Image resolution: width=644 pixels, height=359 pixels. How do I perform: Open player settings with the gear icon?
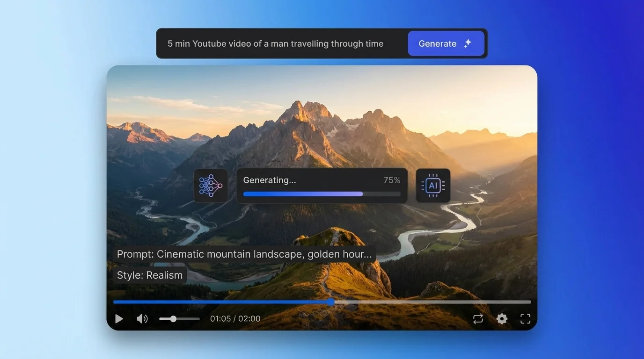[502, 318]
